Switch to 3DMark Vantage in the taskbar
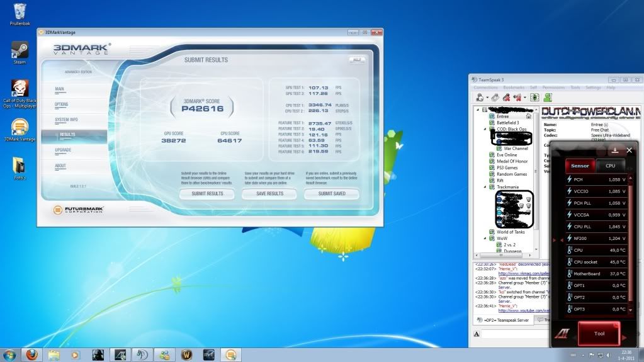This screenshot has height=362, width=644. [231, 354]
